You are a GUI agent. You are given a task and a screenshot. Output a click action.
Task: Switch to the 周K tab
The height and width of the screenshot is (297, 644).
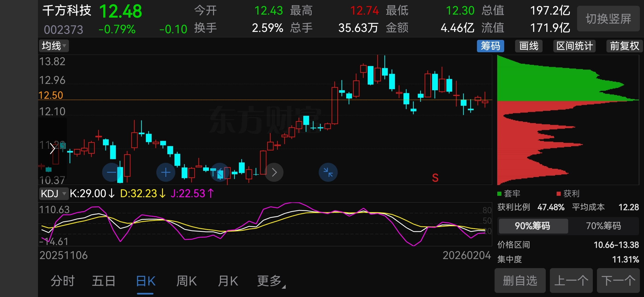186,281
